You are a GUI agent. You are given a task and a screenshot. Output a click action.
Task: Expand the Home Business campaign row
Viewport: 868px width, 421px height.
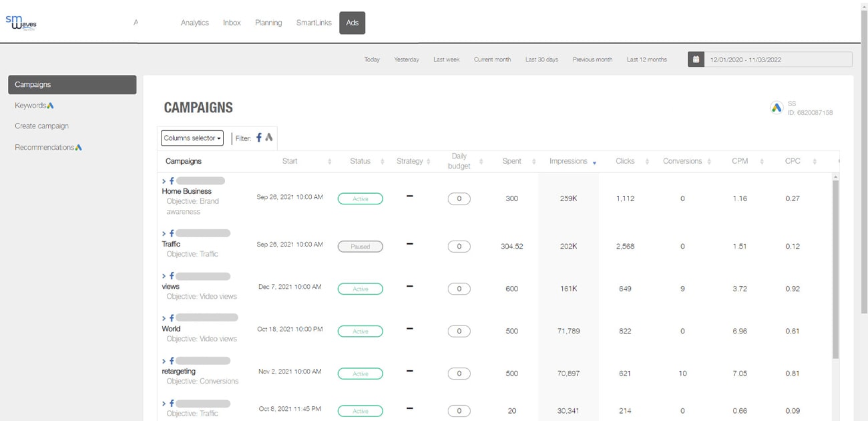164,181
